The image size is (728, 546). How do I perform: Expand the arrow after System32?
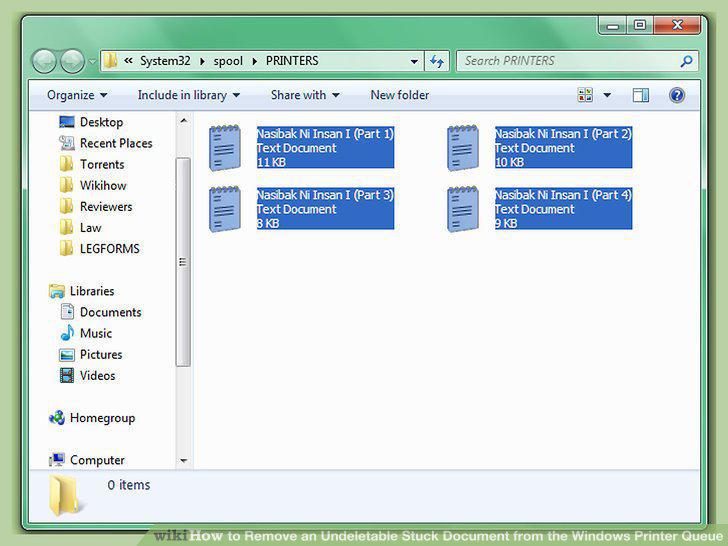pos(202,61)
